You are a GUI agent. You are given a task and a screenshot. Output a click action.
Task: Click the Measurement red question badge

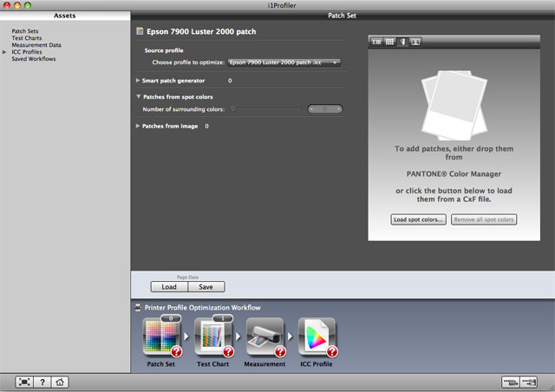point(280,351)
